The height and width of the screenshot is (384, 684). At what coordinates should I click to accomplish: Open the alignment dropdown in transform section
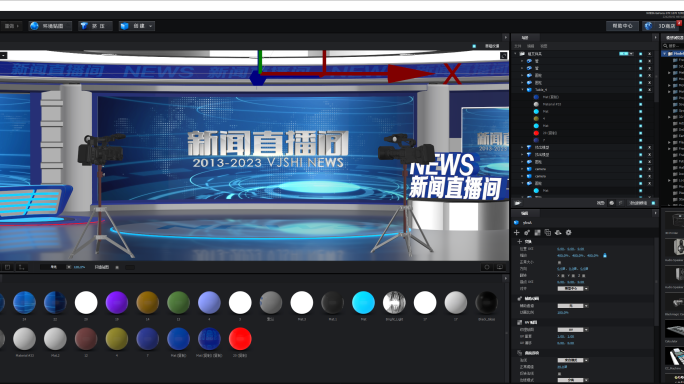(573, 288)
